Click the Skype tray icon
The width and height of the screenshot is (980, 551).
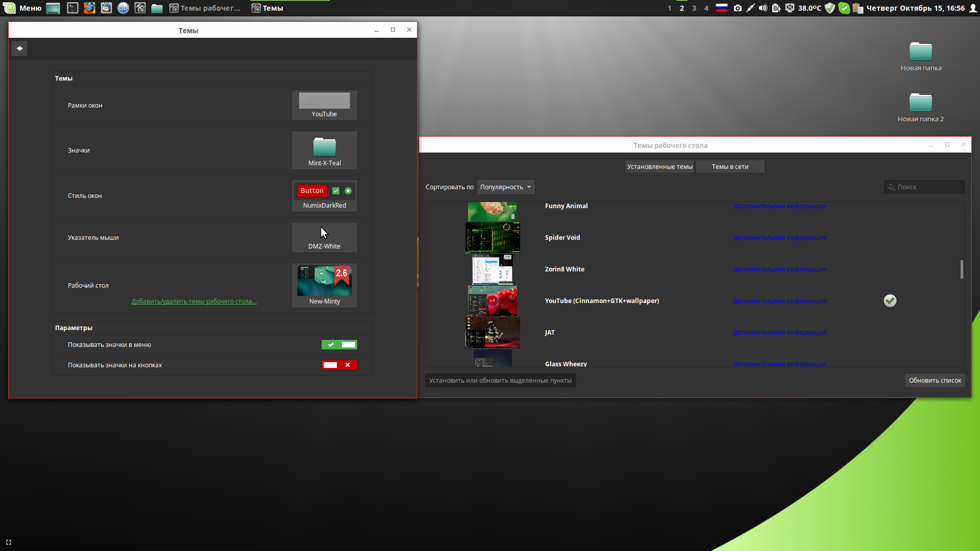point(844,8)
